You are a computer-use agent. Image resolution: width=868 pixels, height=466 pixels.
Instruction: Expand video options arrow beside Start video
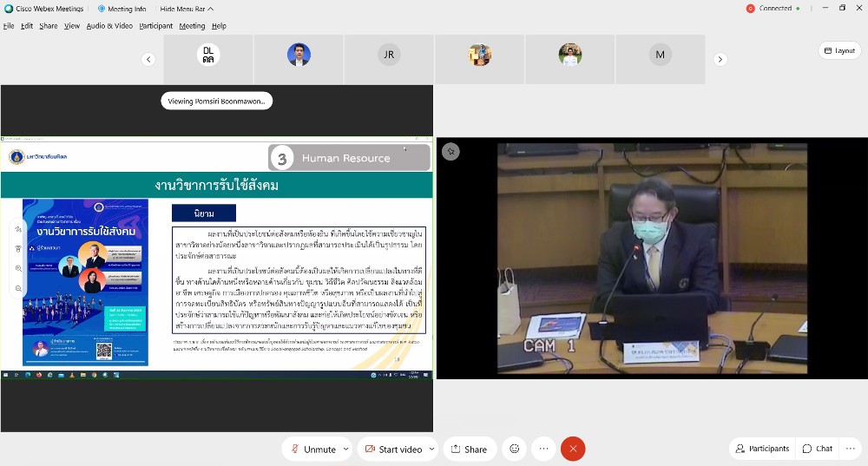(x=432, y=449)
